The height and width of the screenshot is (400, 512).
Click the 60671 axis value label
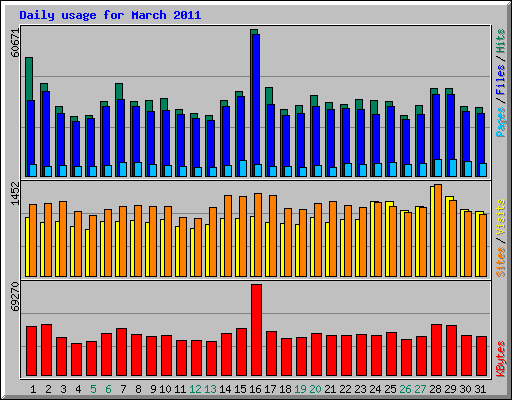[x=15, y=43]
